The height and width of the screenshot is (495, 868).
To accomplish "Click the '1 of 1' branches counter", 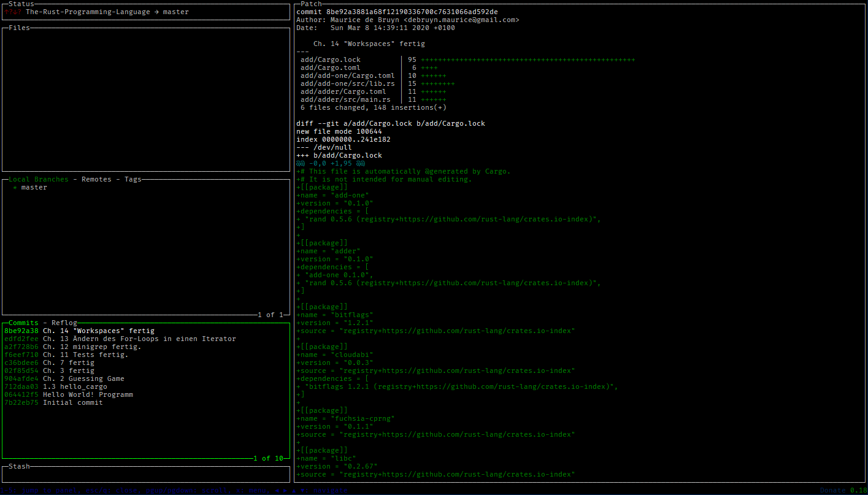I will (x=271, y=315).
